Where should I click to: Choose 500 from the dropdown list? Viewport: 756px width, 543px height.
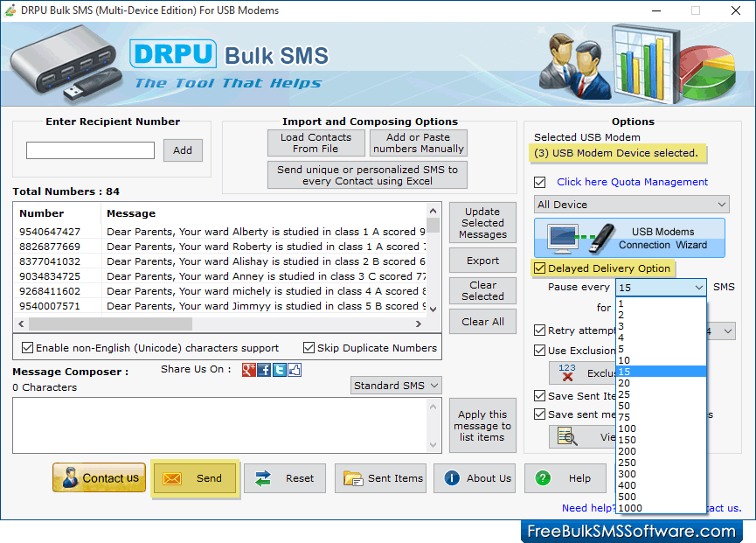click(661, 497)
